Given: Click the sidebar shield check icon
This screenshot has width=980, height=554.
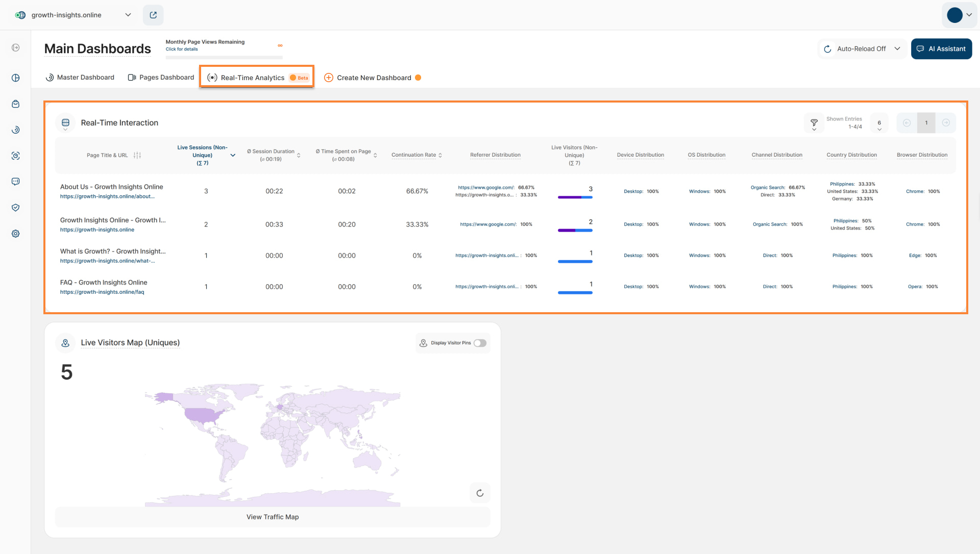Looking at the screenshot, I should point(16,208).
